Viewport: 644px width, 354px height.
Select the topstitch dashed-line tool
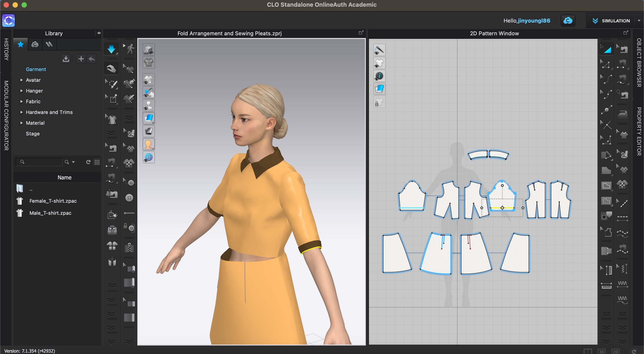point(623,218)
